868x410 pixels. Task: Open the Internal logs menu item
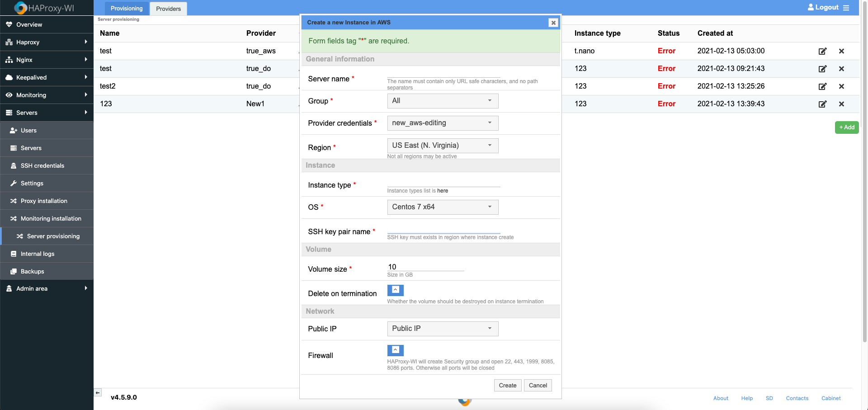coord(47,254)
